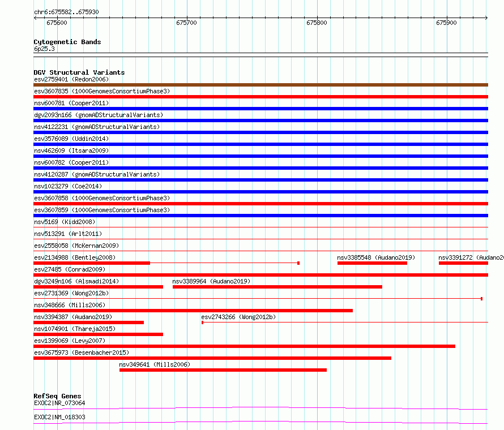
Task: Click the brown esv2759401 Redon2006 variant bar
Action: point(260,85)
